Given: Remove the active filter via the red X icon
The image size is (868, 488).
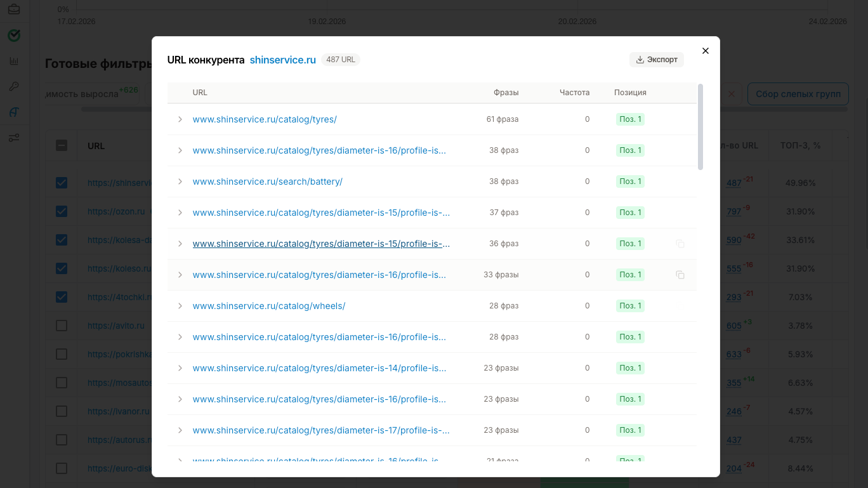Looking at the screenshot, I should pos(731,93).
